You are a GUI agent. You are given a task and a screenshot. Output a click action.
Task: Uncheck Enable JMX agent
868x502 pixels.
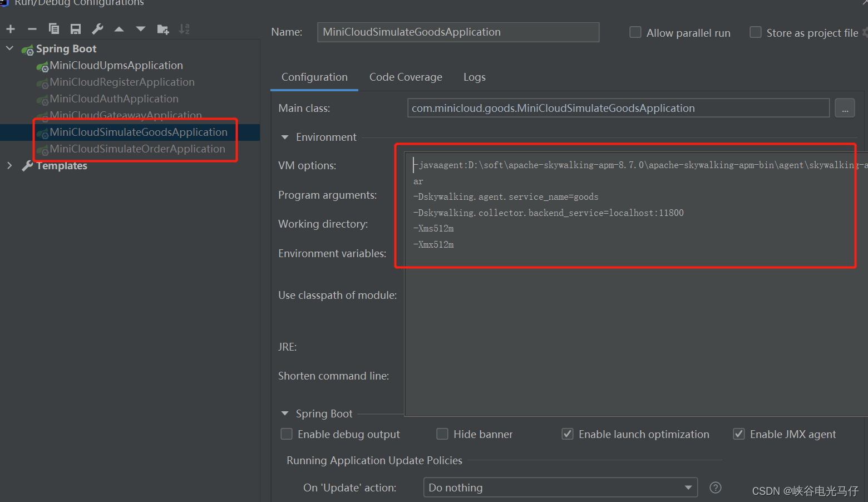pos(739,434)
